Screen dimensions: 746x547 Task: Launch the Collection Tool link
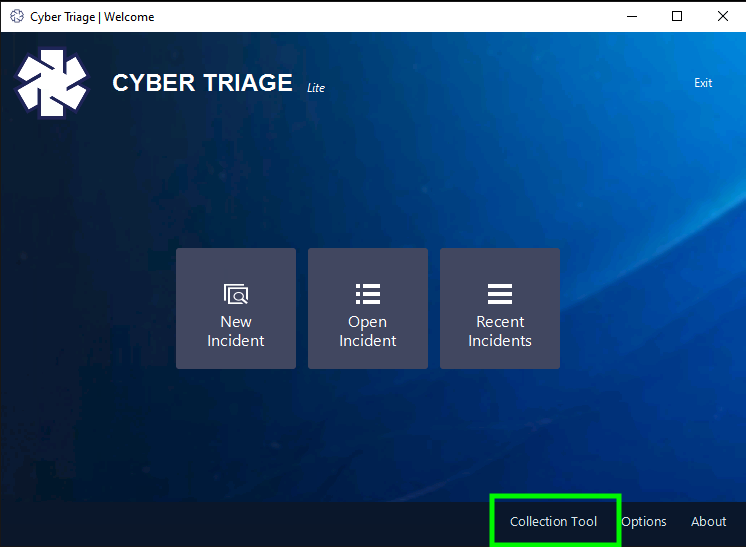[553, 521]
